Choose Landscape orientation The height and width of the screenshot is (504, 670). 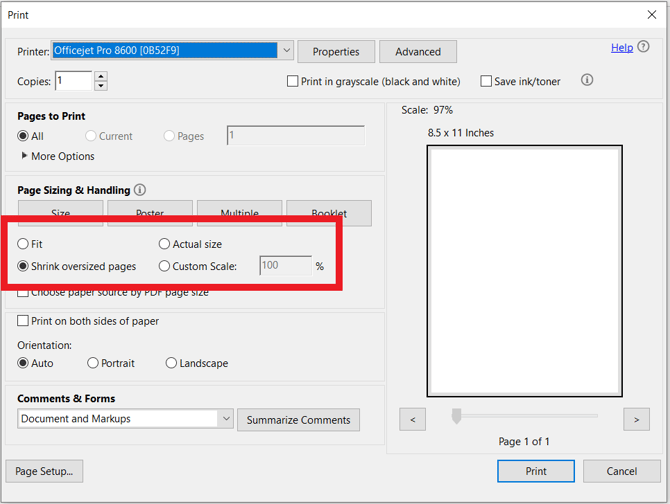(172, 363)
